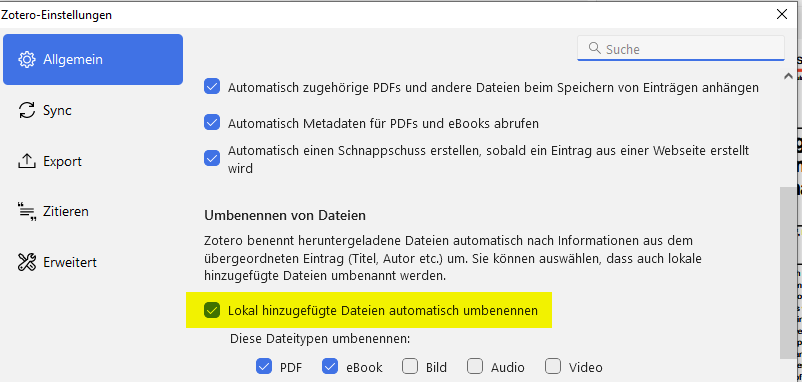Screen dimensions: 802x382
Task: Toggle automatic attaching of PDFs checkbox
Action: coord(212,87)
